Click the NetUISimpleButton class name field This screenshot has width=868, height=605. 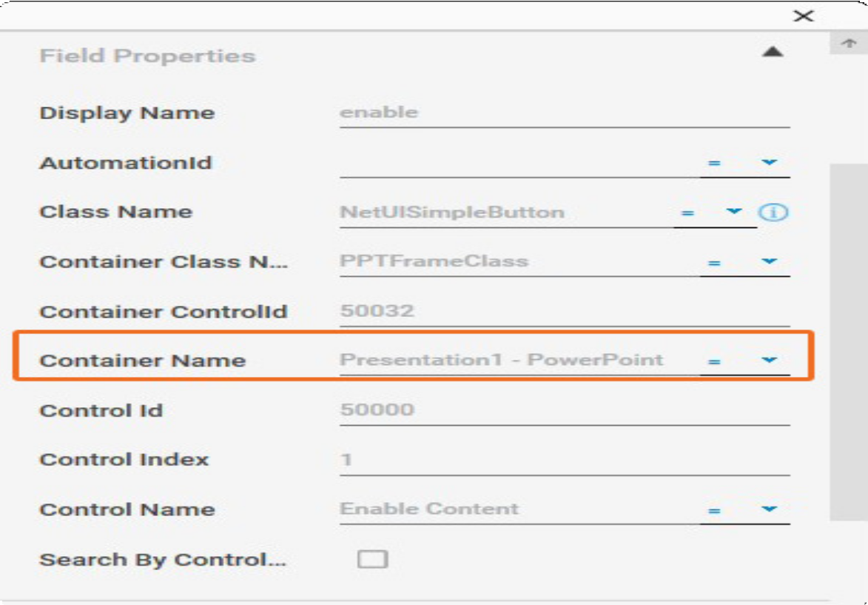(x=506, y=213)
